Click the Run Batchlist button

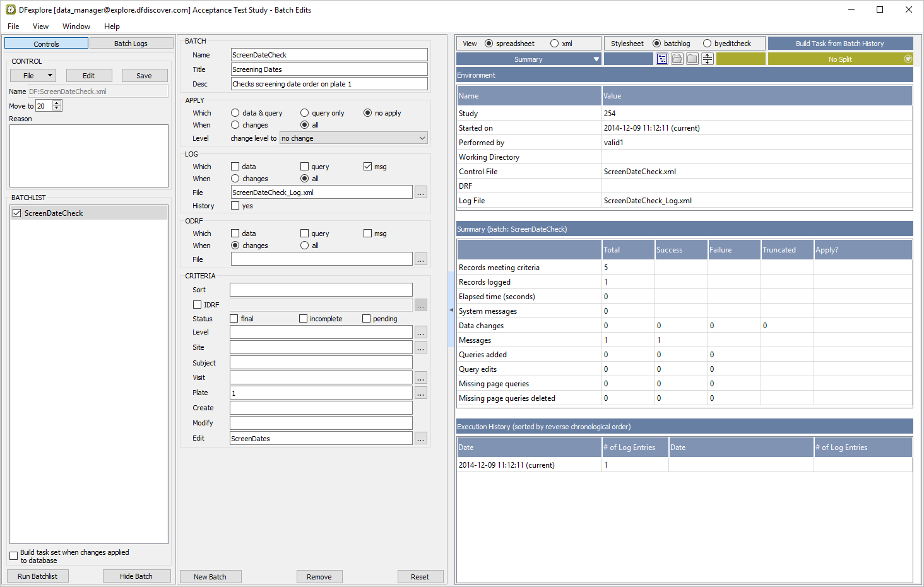[38, 576]
